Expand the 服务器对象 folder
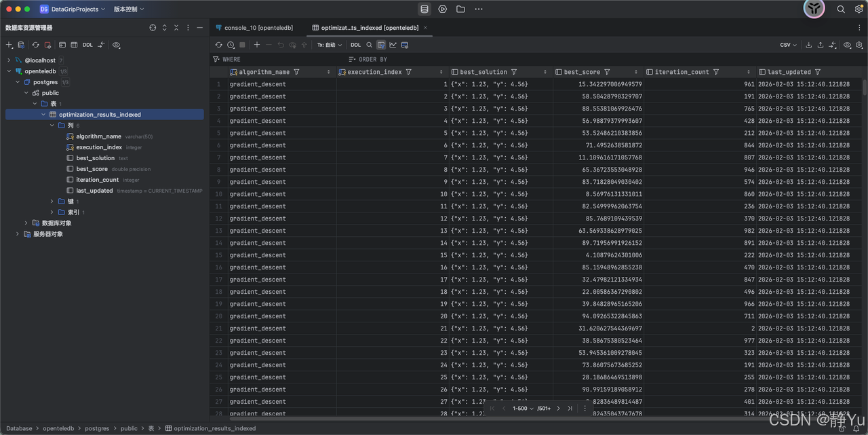The height and width of the screenshot is (435, 868). point(18,234)
